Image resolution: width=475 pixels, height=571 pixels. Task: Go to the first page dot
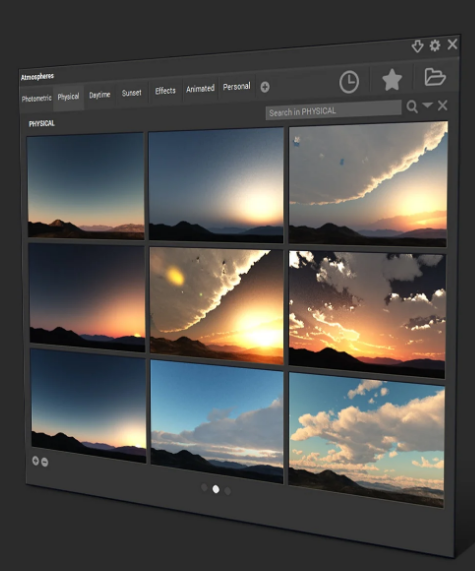204,487
